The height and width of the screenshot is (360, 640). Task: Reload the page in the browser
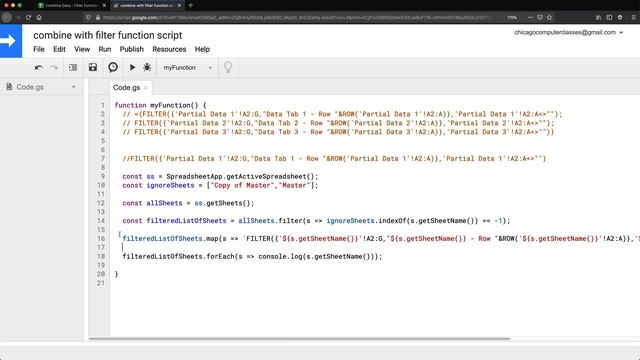click(28, 18)
